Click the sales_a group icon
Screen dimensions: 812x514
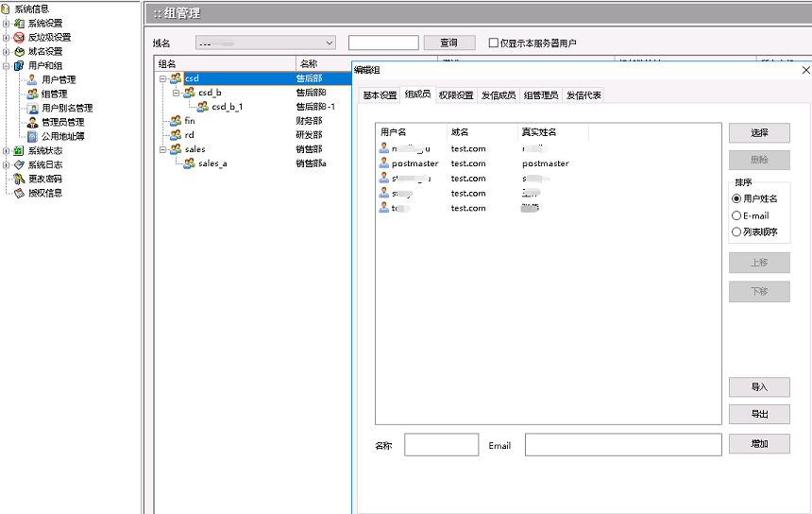tap(190, 163)
